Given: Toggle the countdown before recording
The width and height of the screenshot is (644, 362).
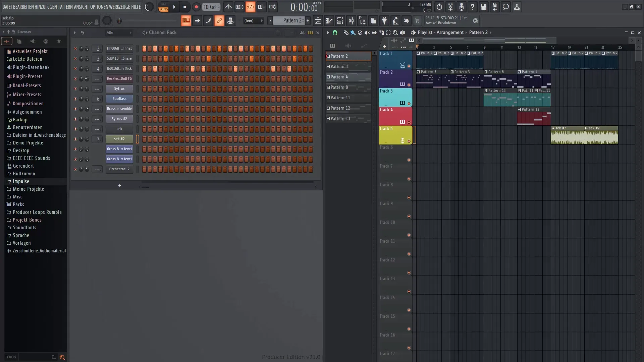Looking at the screenshot, I should (250, 7).
